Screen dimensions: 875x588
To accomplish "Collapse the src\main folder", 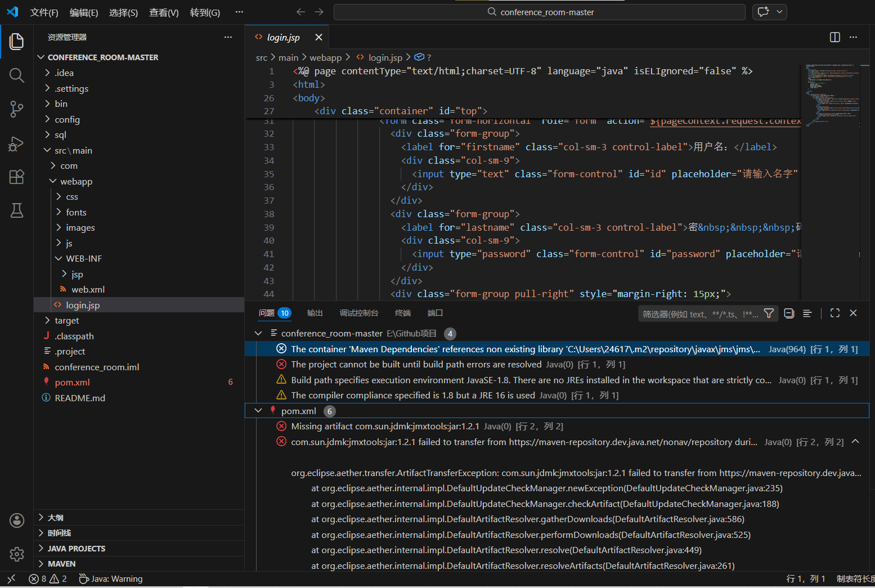I will [x=47, y=150].
